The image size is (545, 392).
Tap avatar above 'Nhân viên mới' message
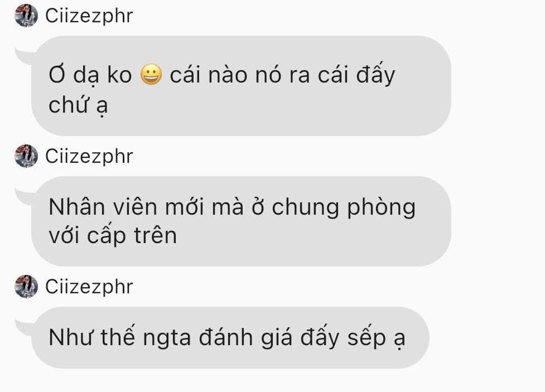coord(26,156)
